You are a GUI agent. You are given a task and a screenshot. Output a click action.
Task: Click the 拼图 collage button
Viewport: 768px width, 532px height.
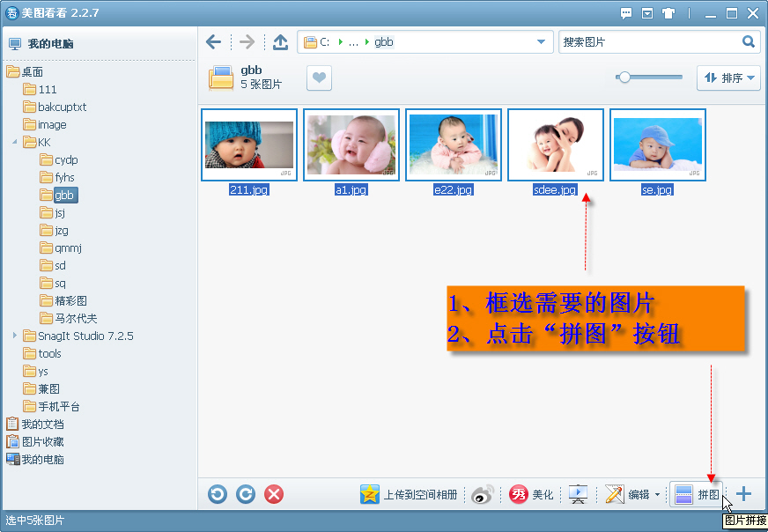(696, 494)
